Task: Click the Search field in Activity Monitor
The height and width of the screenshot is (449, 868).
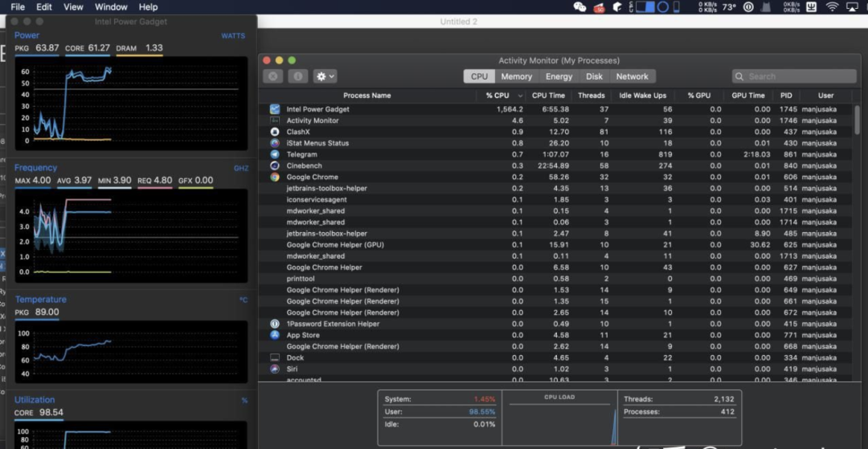Action: tap(794, 76)
